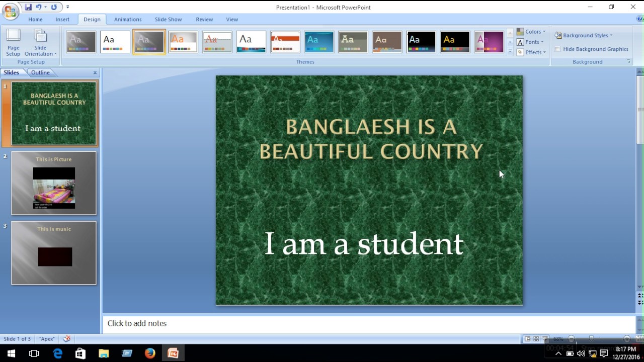The height and width of the screenshot is (362, 644).
Task: Apply the theme with orange banner header
Action: (x=285, y=42)
